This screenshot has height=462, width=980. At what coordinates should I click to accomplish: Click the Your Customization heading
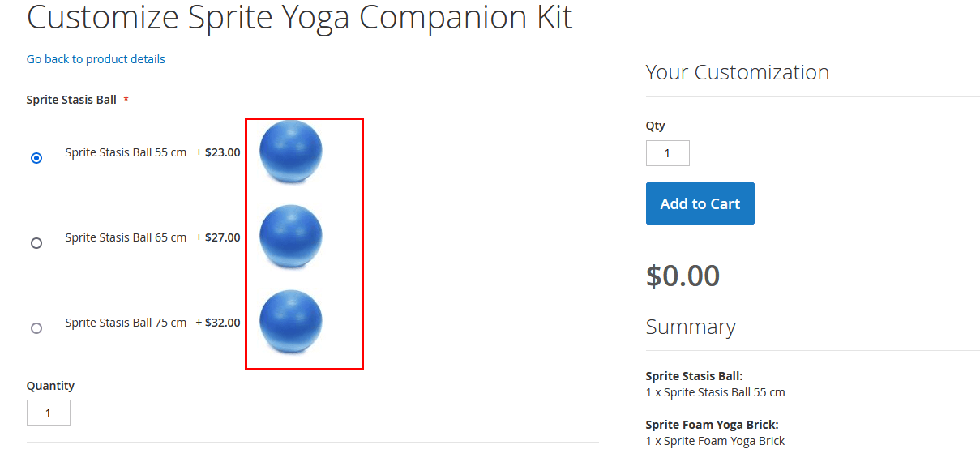pyautogui.click(x=737, y=73)
